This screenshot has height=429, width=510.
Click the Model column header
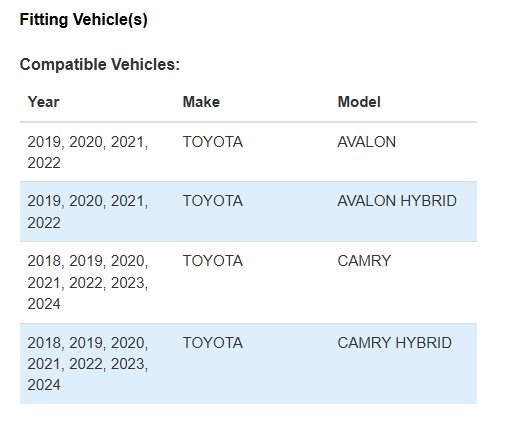359,102
